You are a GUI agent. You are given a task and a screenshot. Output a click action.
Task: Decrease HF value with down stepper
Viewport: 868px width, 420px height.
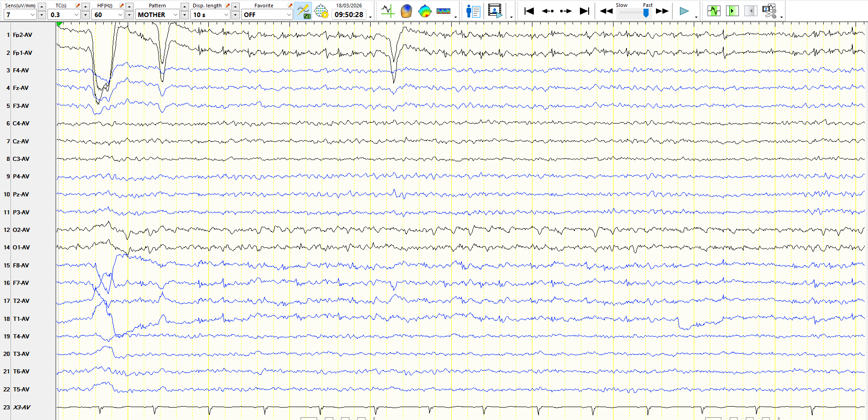click(130, 15)
